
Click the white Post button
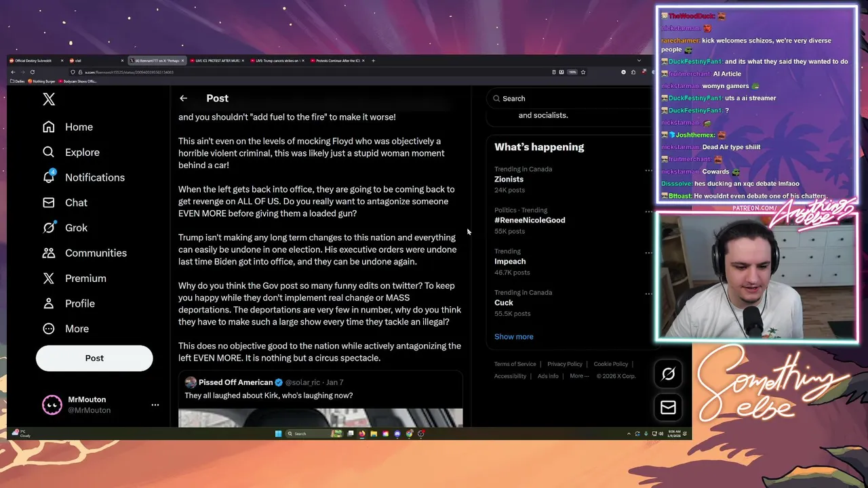94,358
